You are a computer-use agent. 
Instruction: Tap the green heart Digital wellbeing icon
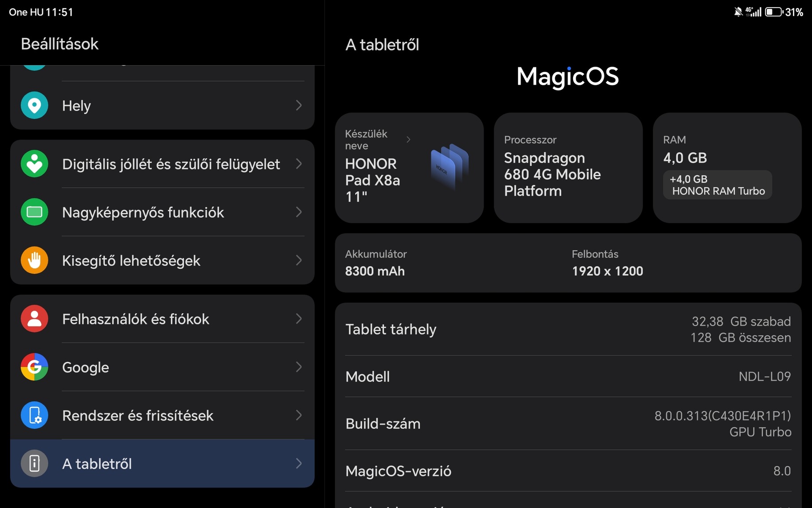click(x=35, y=164)
